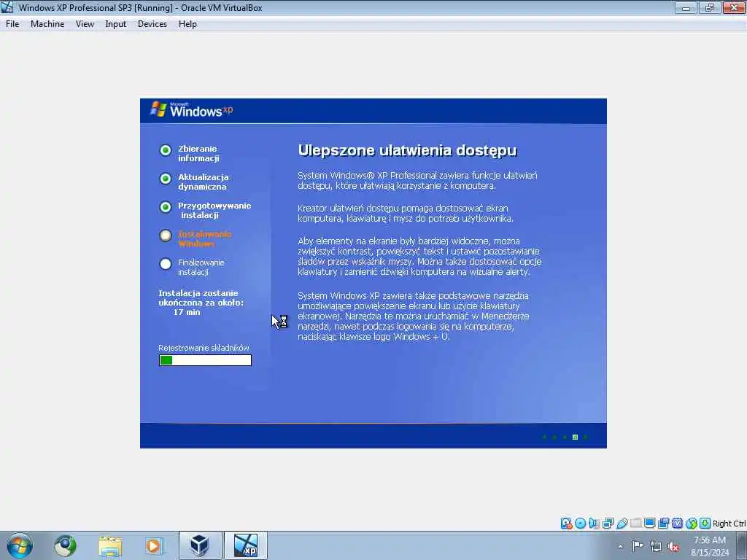The width and height of the screenshot is (747, 560).
Task: Open Windows Explorer folder icon on taskbar
Action: (x=111, y=545)
